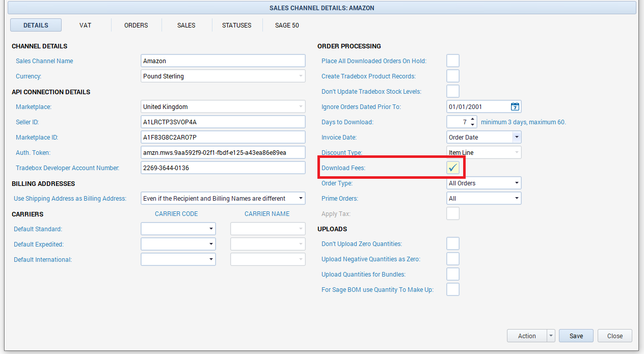Click the Default Standard label
Screen dimensions: 644x354
pyautogui.click(x=38, y=229)
